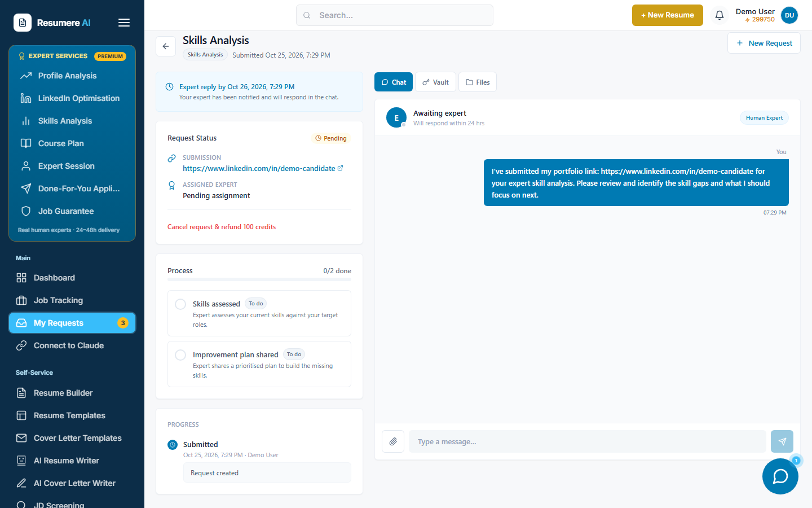Open LinkedIn Optimisation service
The height and width of the screenshot is (508, 812).
72,98
